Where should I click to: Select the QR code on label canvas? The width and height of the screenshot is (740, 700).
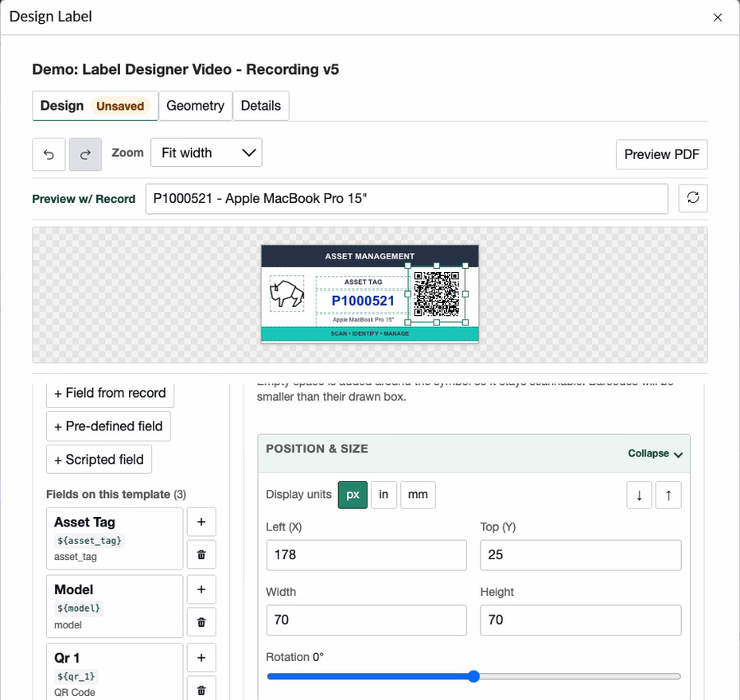tap(437, 294)
